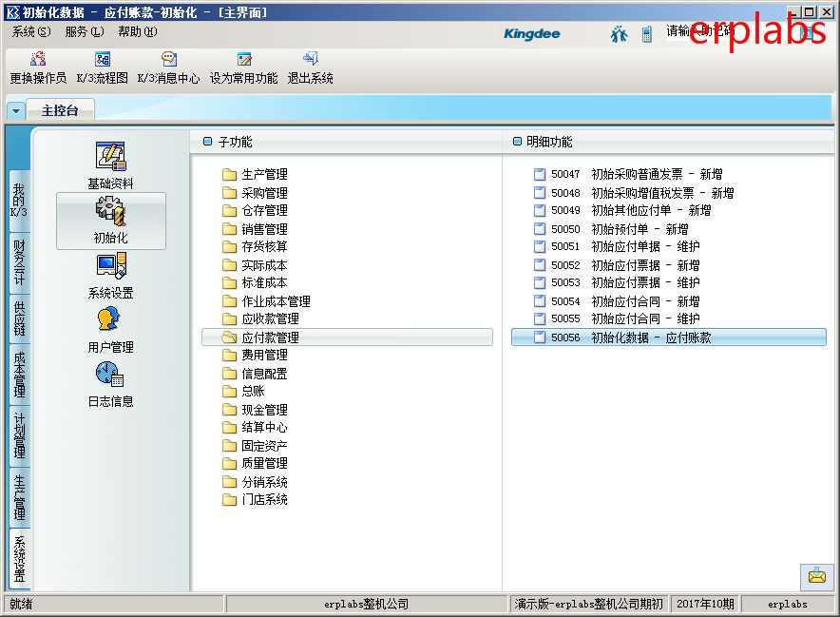Open the 销售管理 folder
840x617 pixels.
pyautogui.click(x=255, y=229)
